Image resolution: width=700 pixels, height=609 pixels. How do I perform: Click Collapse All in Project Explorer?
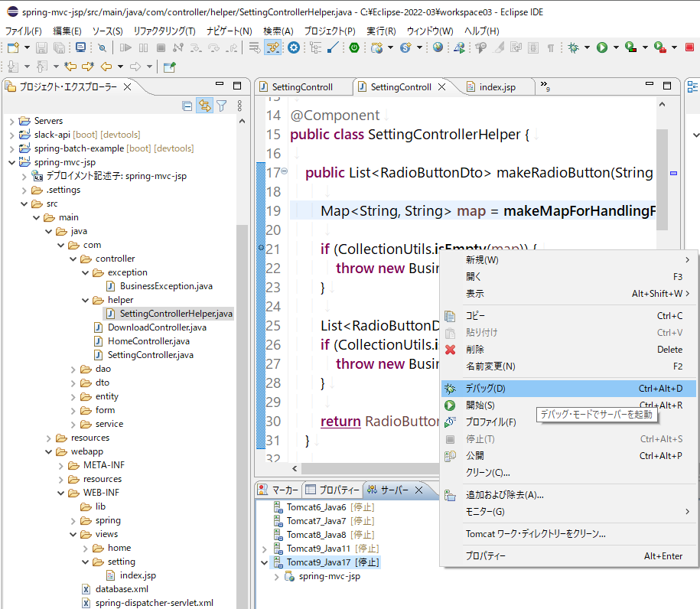[187, 106]
